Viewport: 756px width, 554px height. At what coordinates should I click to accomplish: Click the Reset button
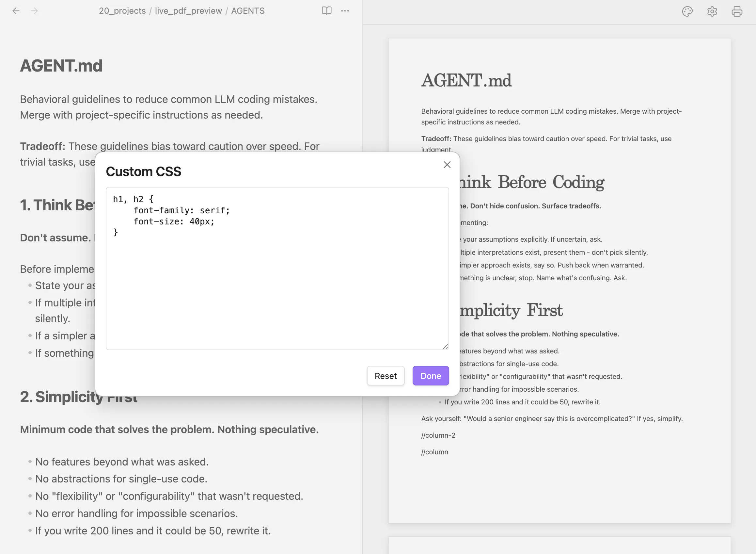click(x=386, y=376)
